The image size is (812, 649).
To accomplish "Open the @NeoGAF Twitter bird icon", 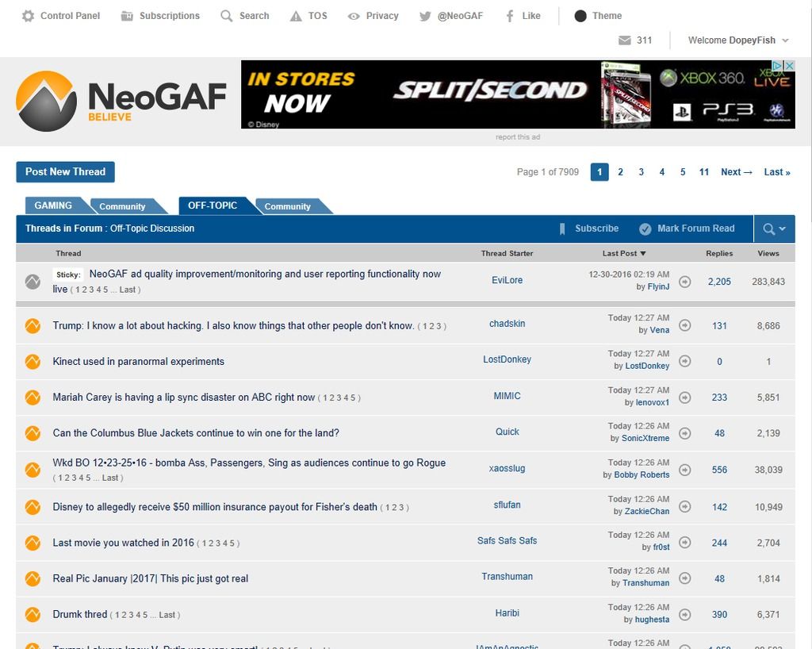I will (x=425, y=16).
